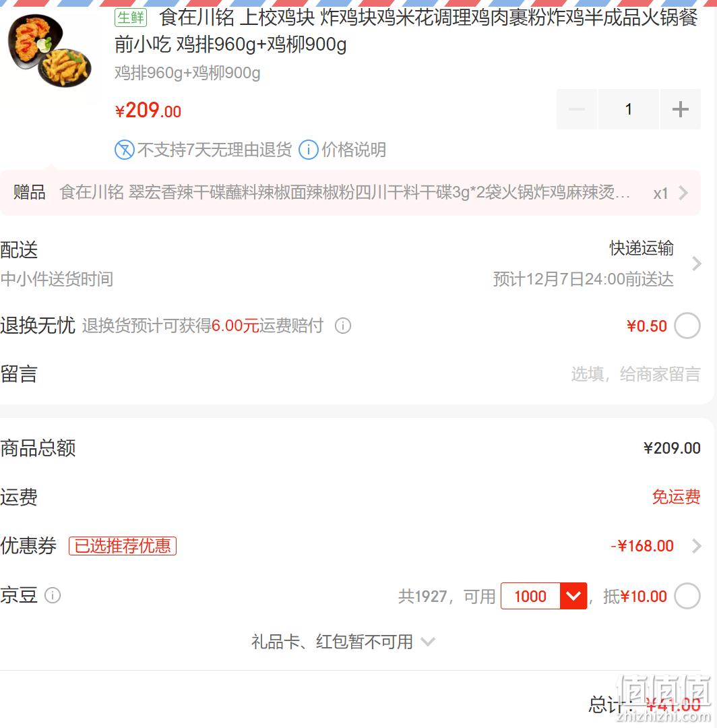The width and height of the screenshot is (717, 728).
Task: Select the 京豆 抵¥10.00 radio button
Action: pos(687,596)
